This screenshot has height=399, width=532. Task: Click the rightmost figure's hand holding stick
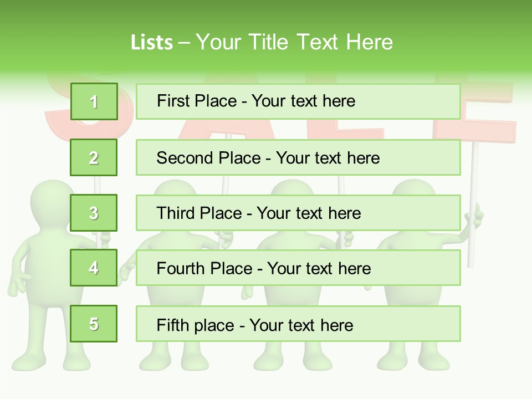pos(474,219)
